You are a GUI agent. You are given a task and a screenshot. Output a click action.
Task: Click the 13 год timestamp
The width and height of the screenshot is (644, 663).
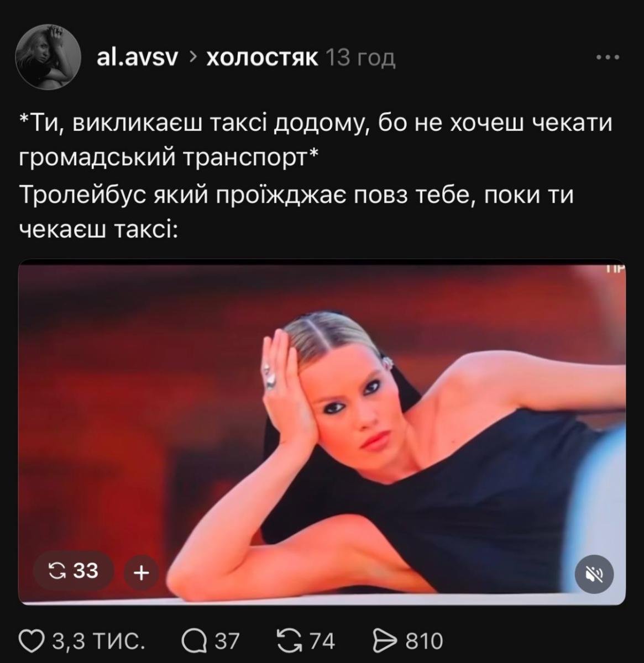[361, 57]
